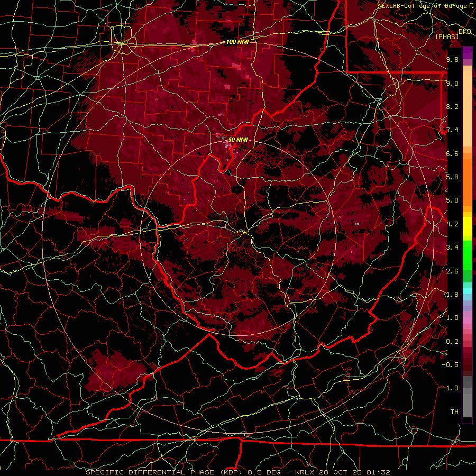Click the -0.5 scale value
The image size is (476, 476).
(x=450, y=365)
